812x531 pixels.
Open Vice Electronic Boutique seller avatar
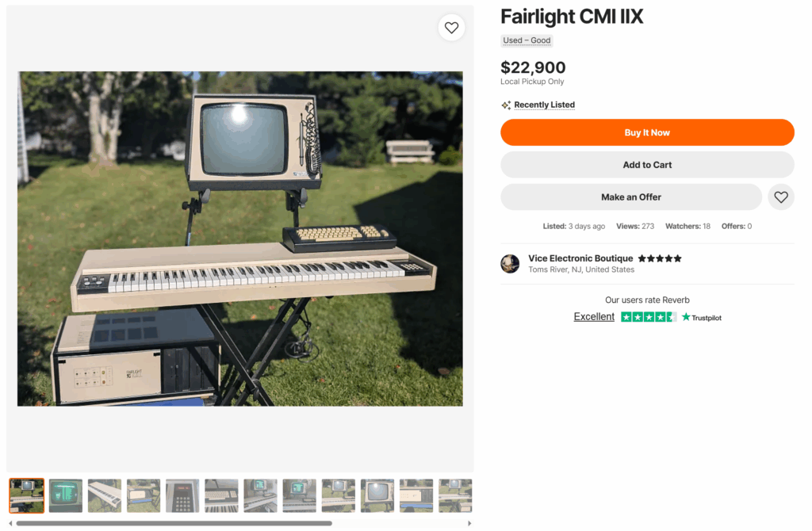pos(510,263)
